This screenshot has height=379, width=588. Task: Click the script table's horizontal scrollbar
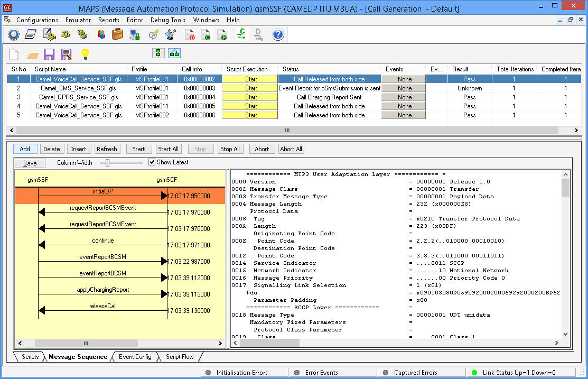coord(287,130)
